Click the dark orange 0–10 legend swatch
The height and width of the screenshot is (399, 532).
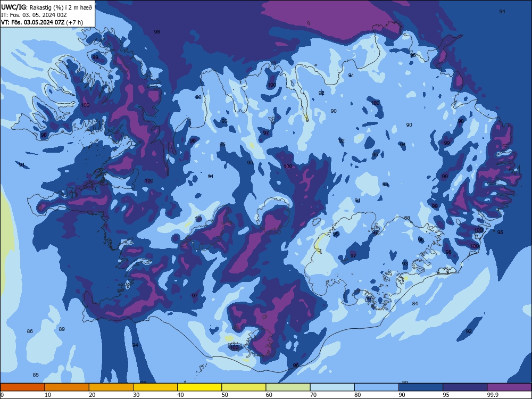(22, 387)
